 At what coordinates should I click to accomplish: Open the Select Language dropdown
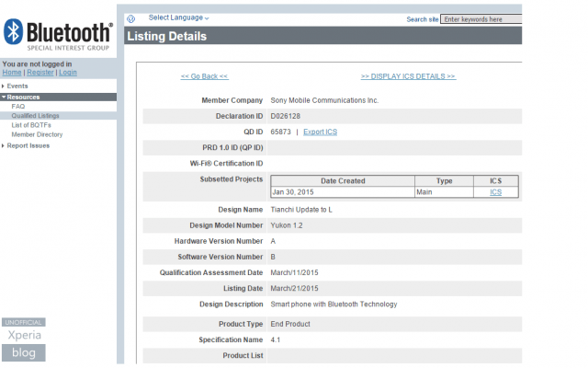tap(178, 17)
